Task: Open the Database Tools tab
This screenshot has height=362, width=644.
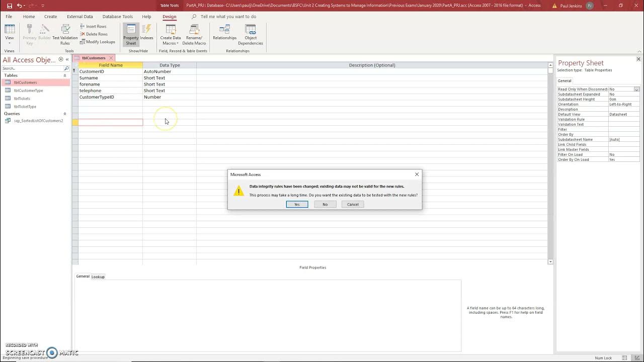Action: (118, 17)
